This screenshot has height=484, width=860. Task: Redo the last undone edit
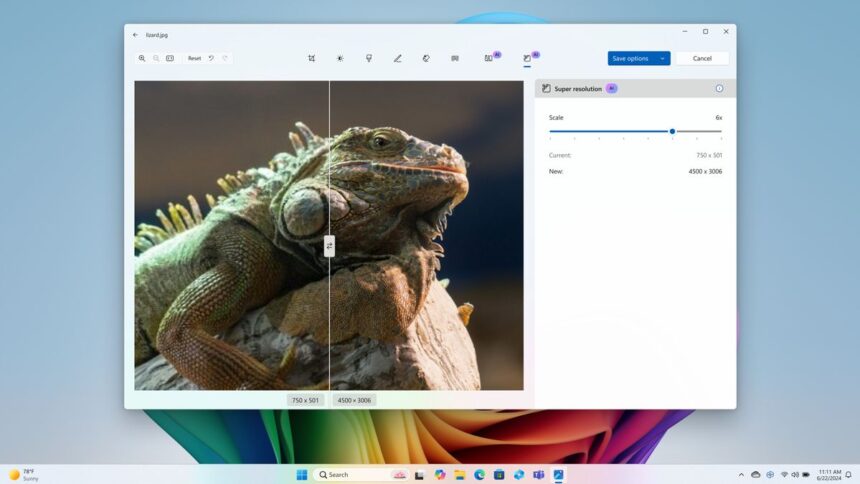225,58
